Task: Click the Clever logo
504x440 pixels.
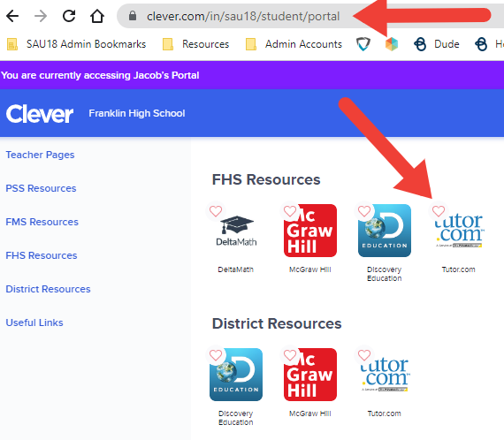Action: click(40, 114)
